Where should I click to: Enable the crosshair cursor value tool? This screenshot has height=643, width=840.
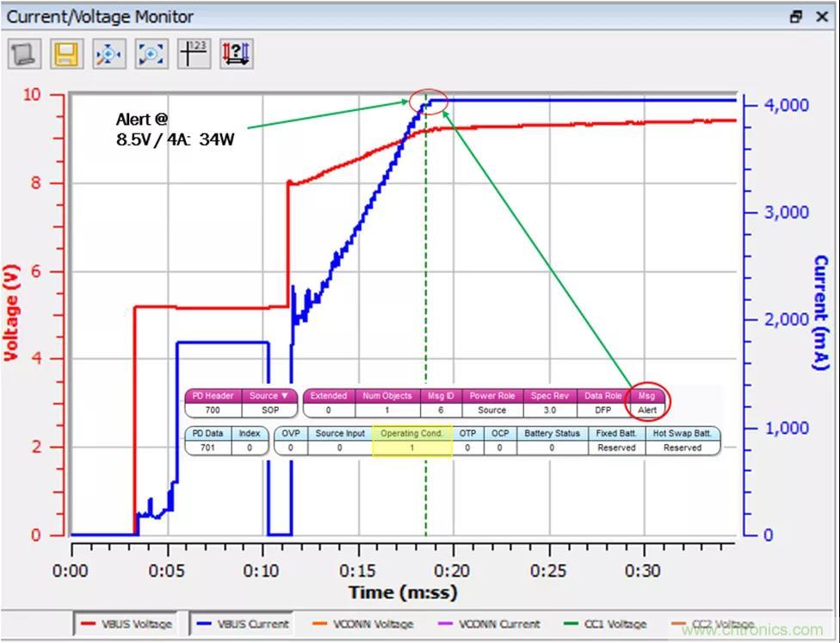coord(193,54)
